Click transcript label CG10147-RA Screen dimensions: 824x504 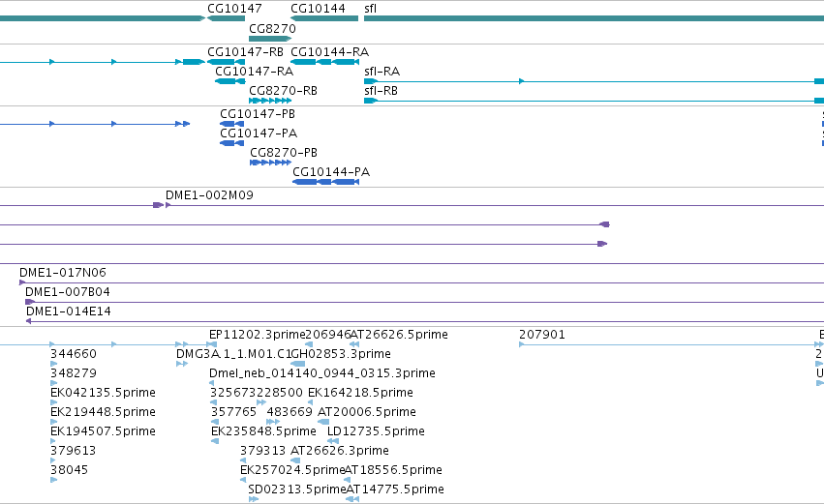point(255,71)
